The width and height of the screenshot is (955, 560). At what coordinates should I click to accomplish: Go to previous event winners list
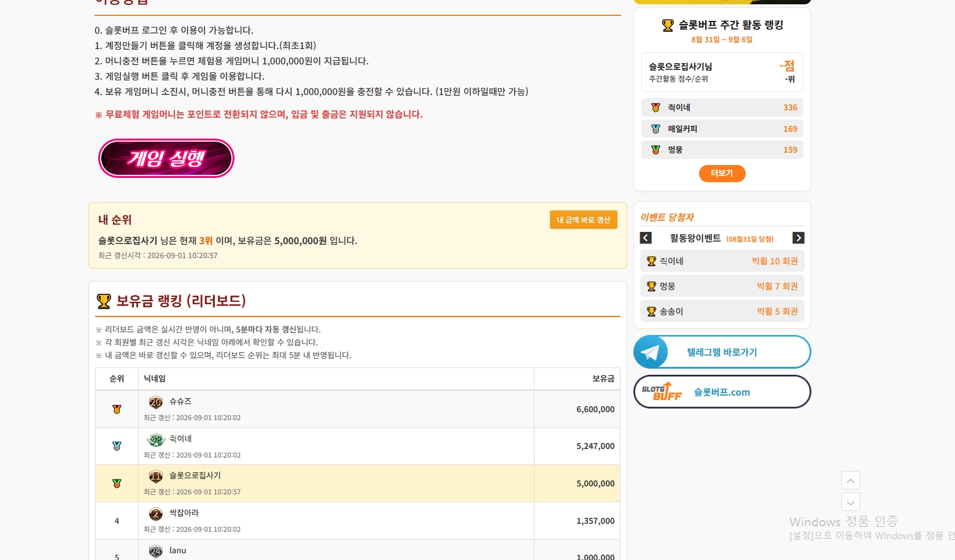pyautogui.click(x=646, y=238)
